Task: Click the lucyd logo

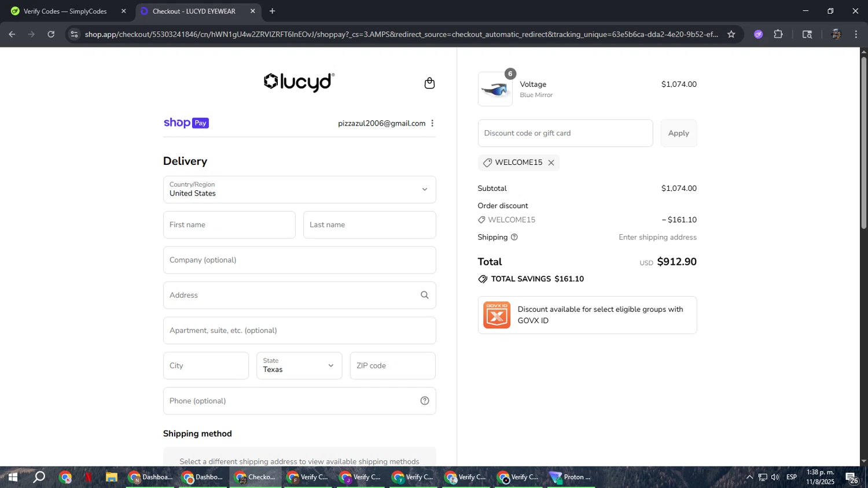Action: (x=299, y=82)
